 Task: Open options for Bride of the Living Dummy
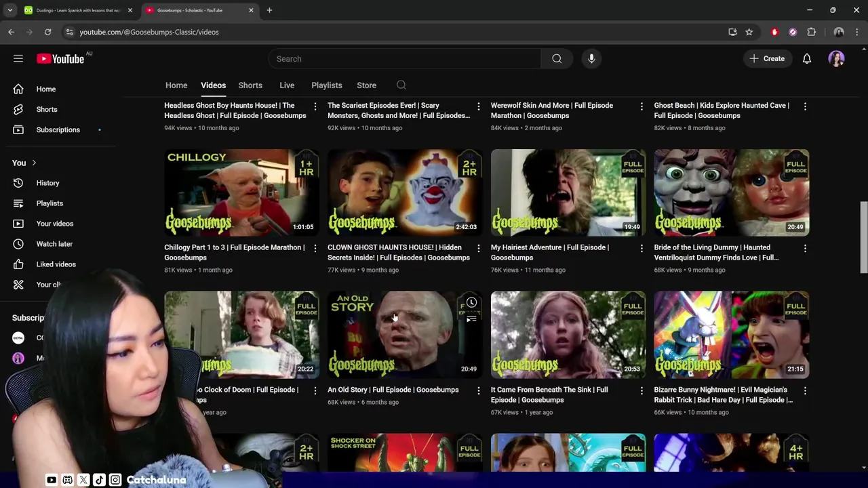coord(805,249)
